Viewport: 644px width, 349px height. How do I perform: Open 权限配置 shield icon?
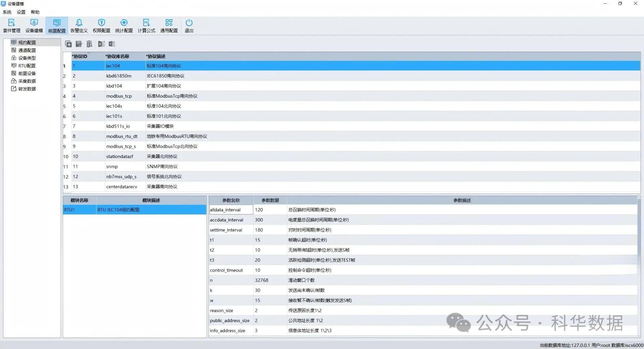point(101,26)
